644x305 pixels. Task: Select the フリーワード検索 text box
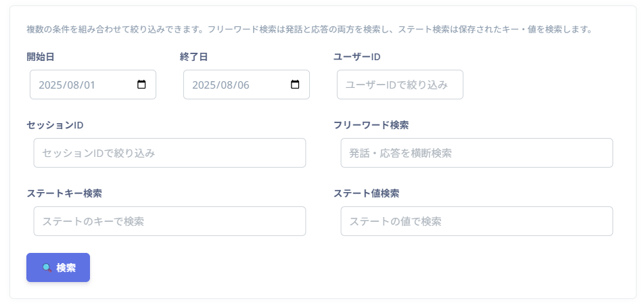(476, 154)
